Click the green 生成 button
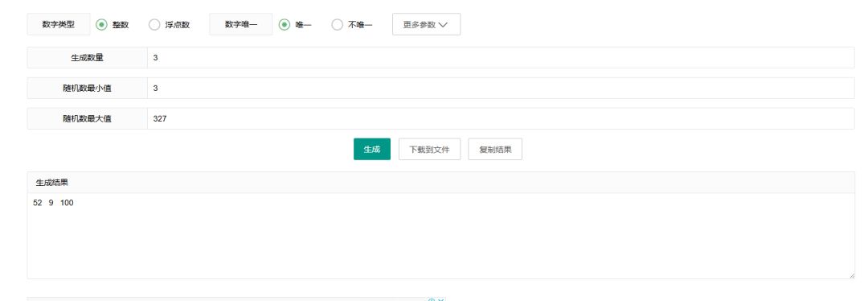Screen dimensions: 868x301 pos(372,149)
